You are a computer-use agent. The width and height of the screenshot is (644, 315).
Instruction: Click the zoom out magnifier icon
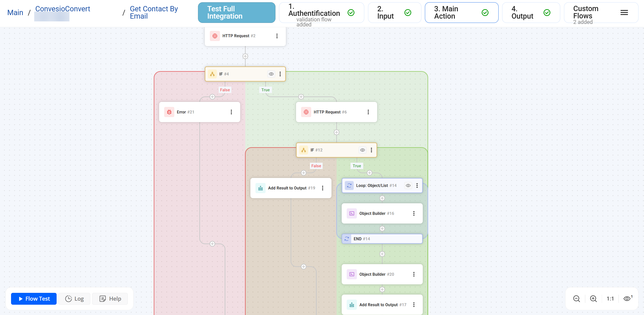576,299
